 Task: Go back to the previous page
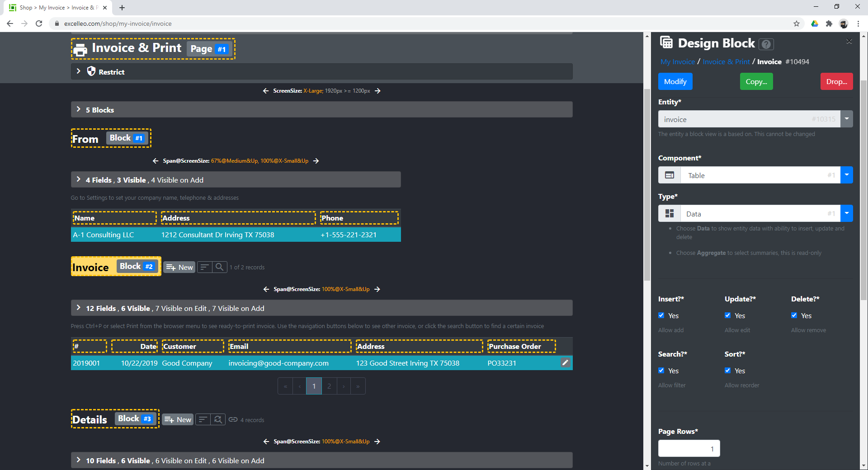[10, 23]
